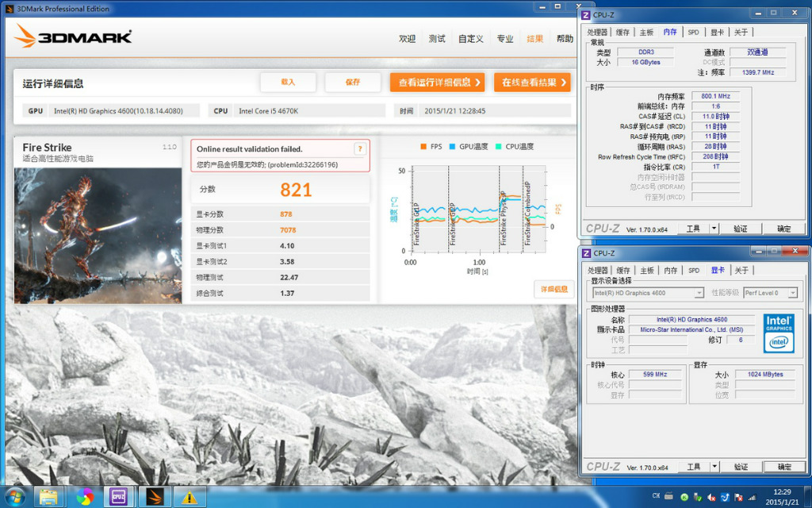This screenshot has height=508, width=812.
Task: Click the 保存 button
Action: [353, 82]
